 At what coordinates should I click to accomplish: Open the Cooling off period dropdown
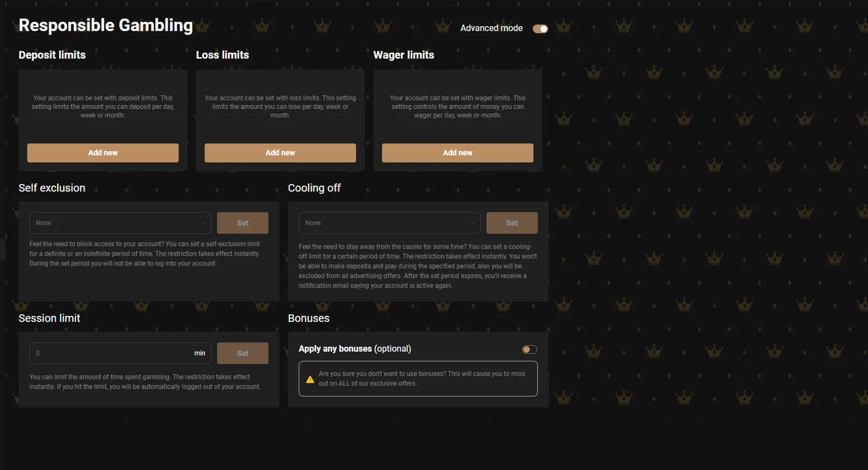click(x=389, y=223)
